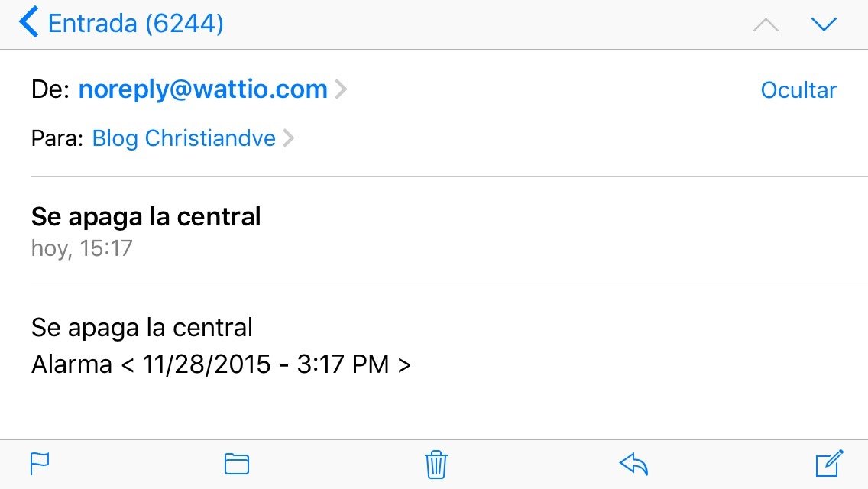Tap the word Alarma in the message body

72,364
